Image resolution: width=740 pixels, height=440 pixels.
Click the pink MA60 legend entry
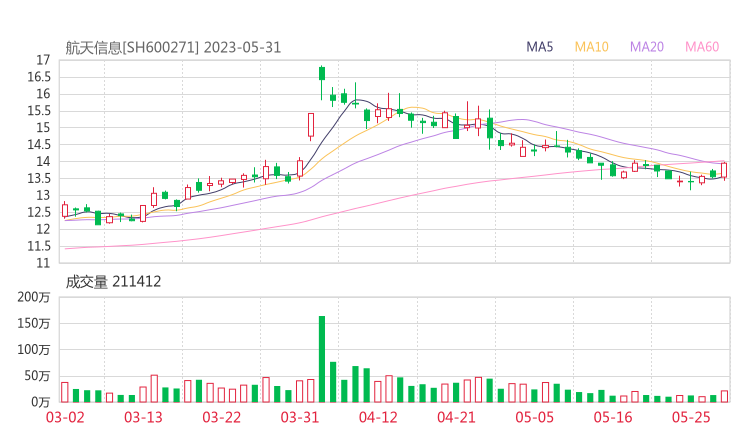pos(702,47)
